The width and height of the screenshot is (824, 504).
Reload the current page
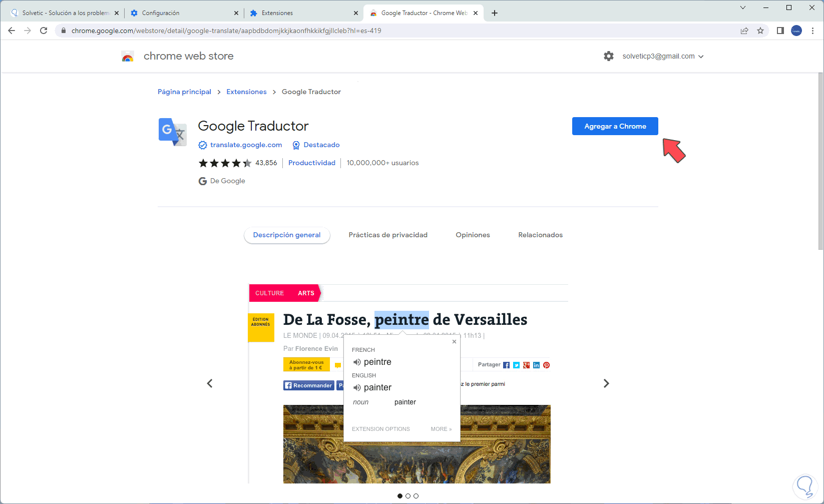[44, 31]
